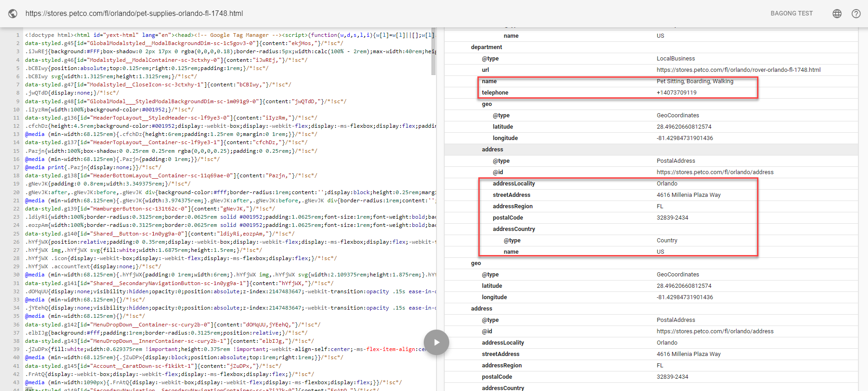Collapse the addressCountry row with Country type
The image size is (868, 391).
coord(651,229)
